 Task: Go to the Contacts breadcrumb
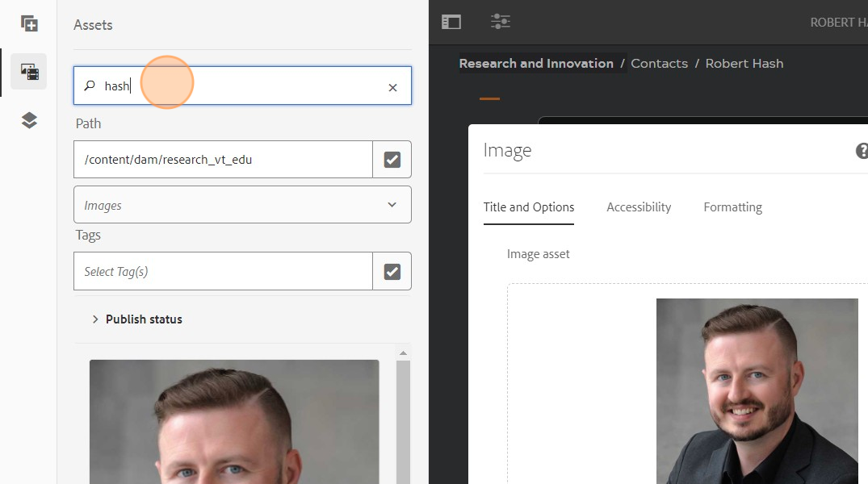point(660,64)
